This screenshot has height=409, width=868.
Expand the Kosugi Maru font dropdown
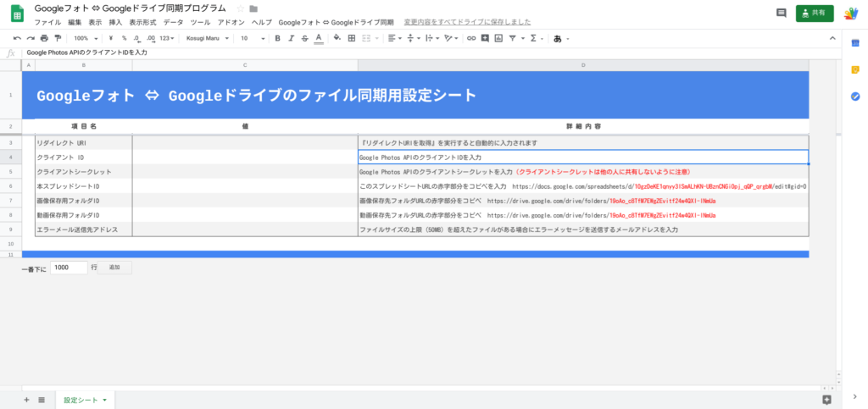(208, 38)
